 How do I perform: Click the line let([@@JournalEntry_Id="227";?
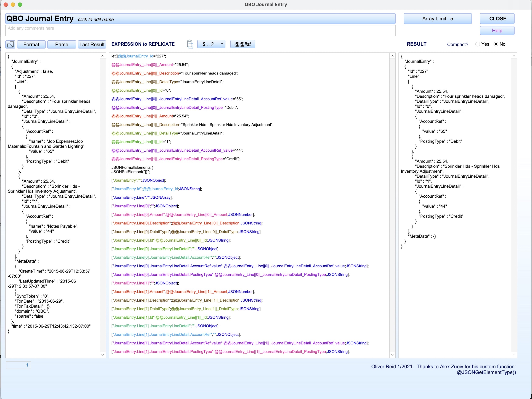pyautogui.click(x=139, y=56)
